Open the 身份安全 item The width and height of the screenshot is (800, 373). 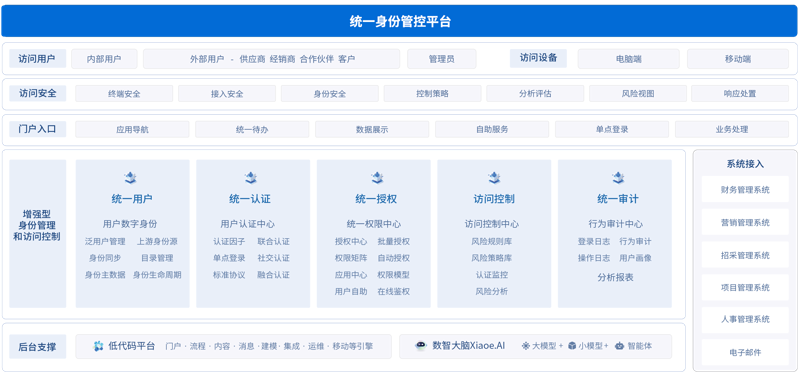click(x=330, y=93)
